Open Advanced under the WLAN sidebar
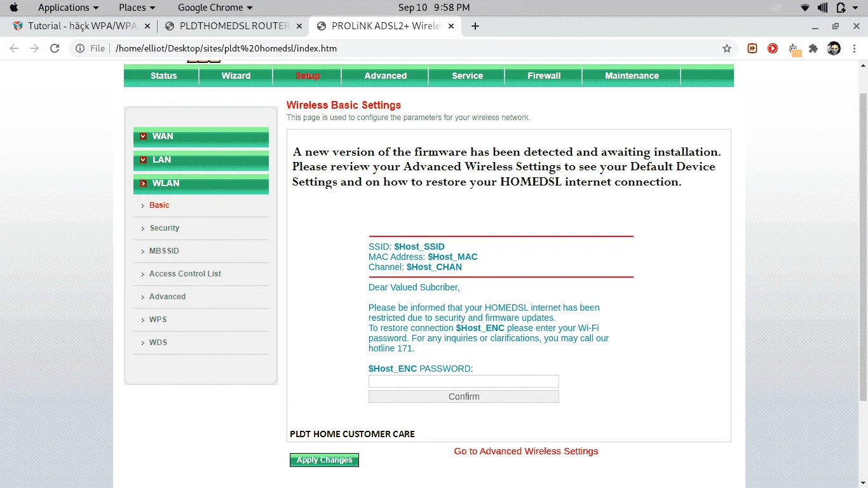Image resolution: width=868 pixels, height=488 pixels. [x=167, y=297]
